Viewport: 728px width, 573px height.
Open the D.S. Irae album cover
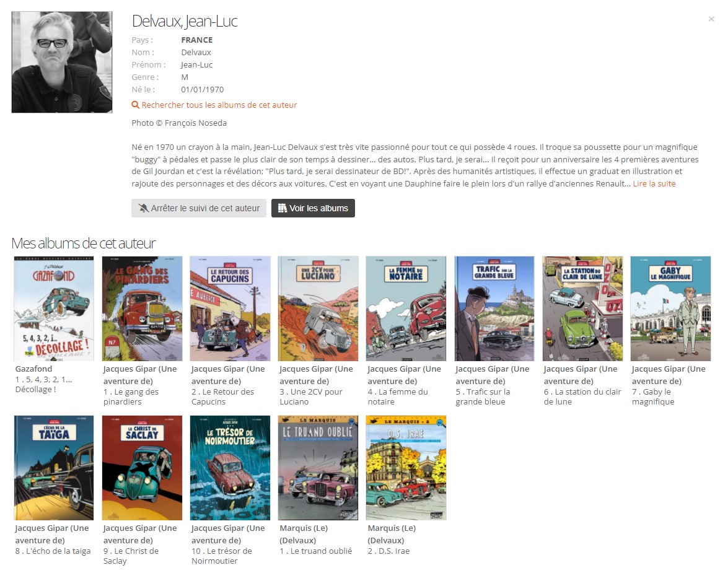406,468
